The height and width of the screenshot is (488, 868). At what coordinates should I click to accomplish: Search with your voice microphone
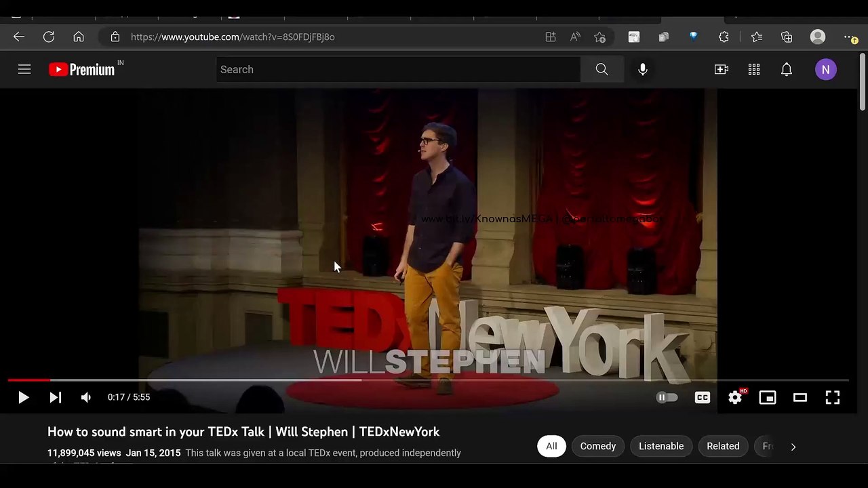pyautogui.click(x=643, y=69)
